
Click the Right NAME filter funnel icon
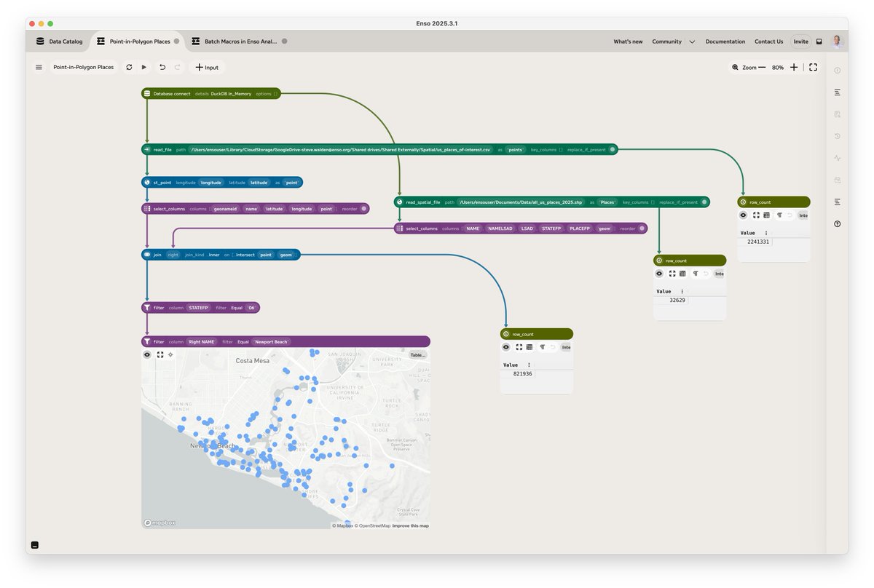[147, 341]
